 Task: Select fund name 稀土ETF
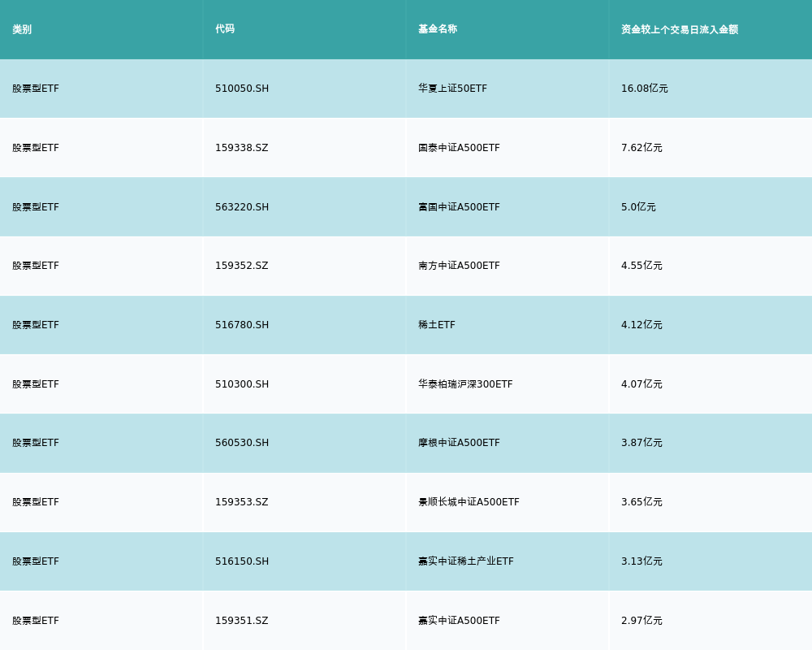(x=437, y=324)
